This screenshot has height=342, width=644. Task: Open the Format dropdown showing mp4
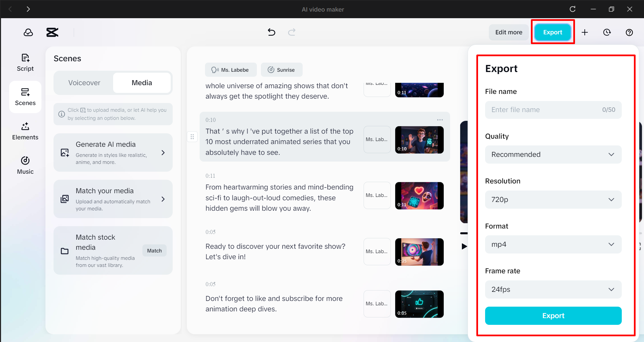(553, 244)
